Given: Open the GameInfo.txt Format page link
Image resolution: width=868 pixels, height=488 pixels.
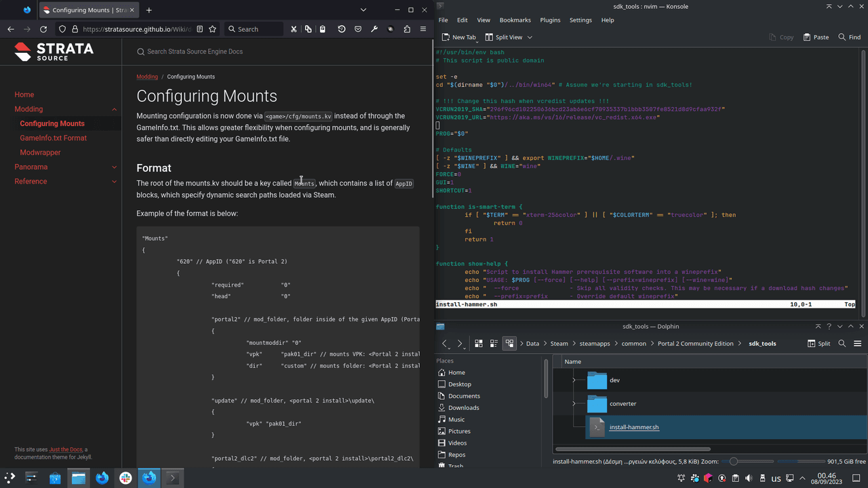Looking at the screenshot, I should point(53,138).
